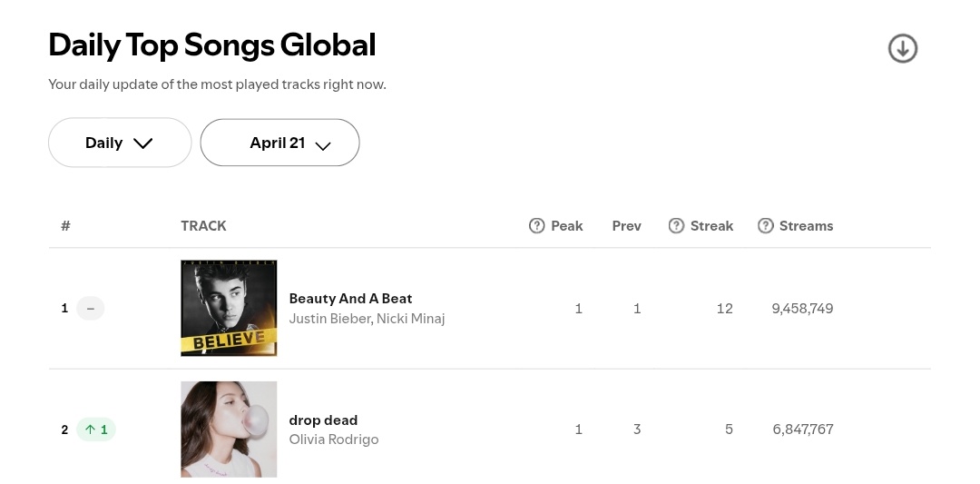Show the Peak column help tooltip icon
The width and height of the screenshot is (980, 484).
[536, 226]
